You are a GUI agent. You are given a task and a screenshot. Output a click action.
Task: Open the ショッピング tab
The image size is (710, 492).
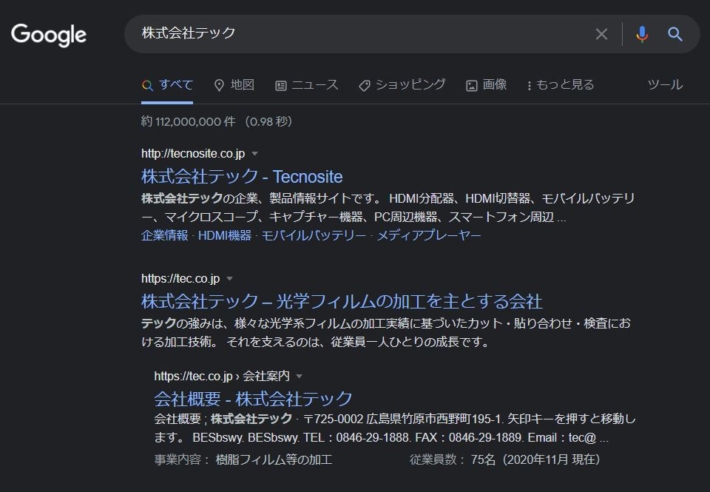coord(402,85)
